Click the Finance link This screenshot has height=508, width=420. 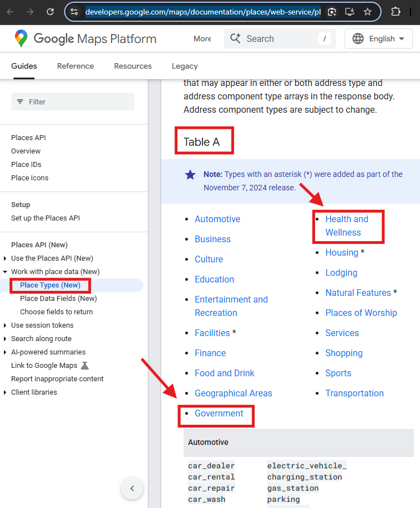(210, 353)
